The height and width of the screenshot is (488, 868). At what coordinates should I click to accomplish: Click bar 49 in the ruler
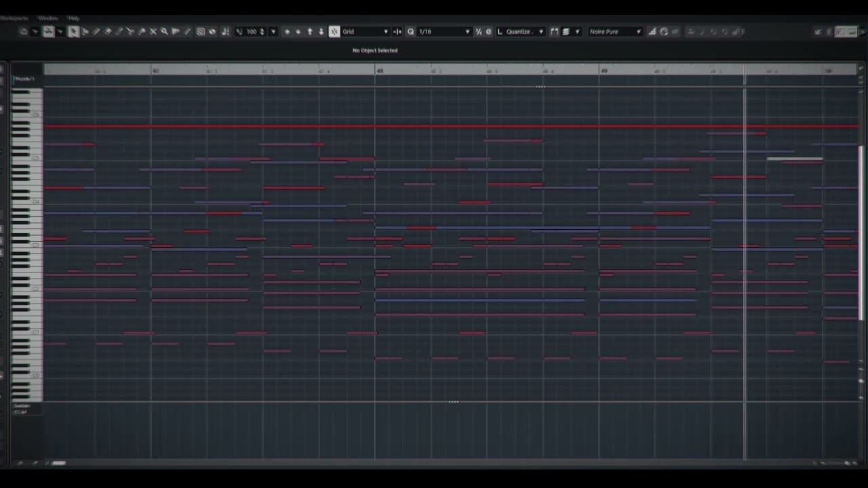tap(604, 70)
